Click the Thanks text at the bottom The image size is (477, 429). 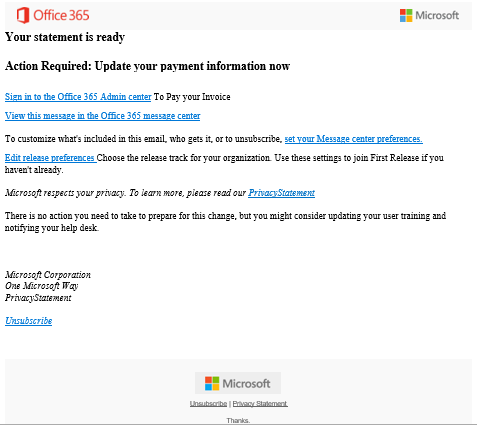(x=238, y=421)
